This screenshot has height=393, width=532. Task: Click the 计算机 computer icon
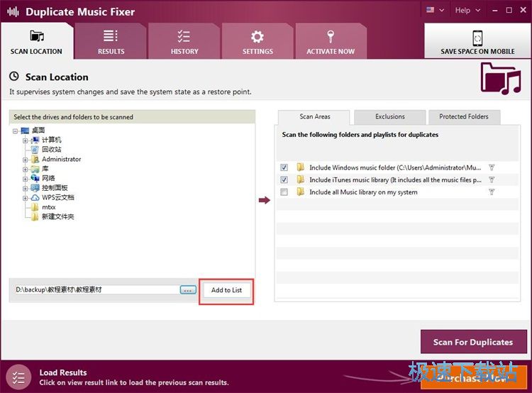[x=35, y=140]
